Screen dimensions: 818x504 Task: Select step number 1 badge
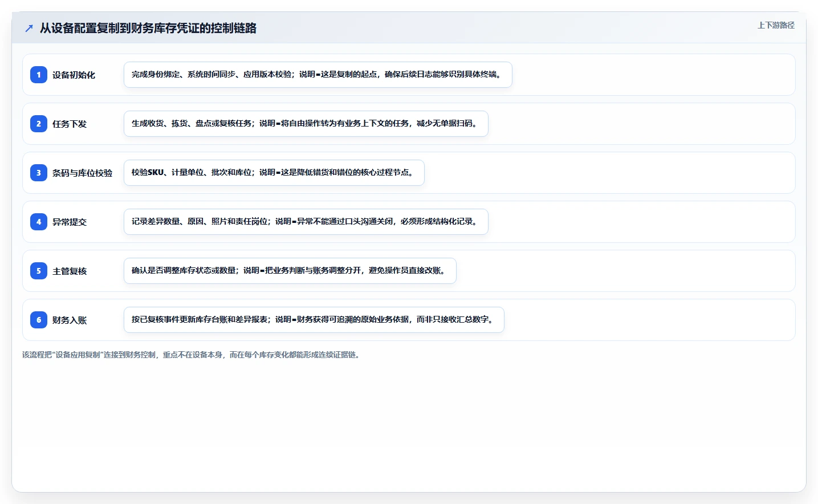(x=39, y=75)
